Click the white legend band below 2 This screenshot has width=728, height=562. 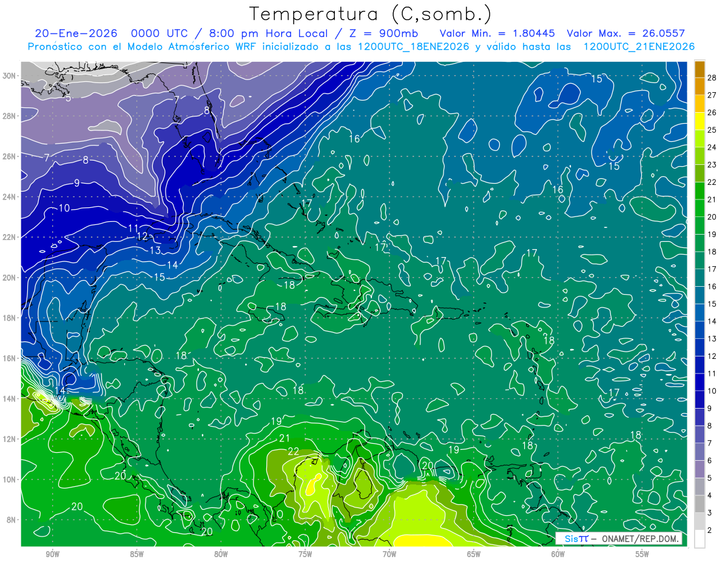click(699, 538)
